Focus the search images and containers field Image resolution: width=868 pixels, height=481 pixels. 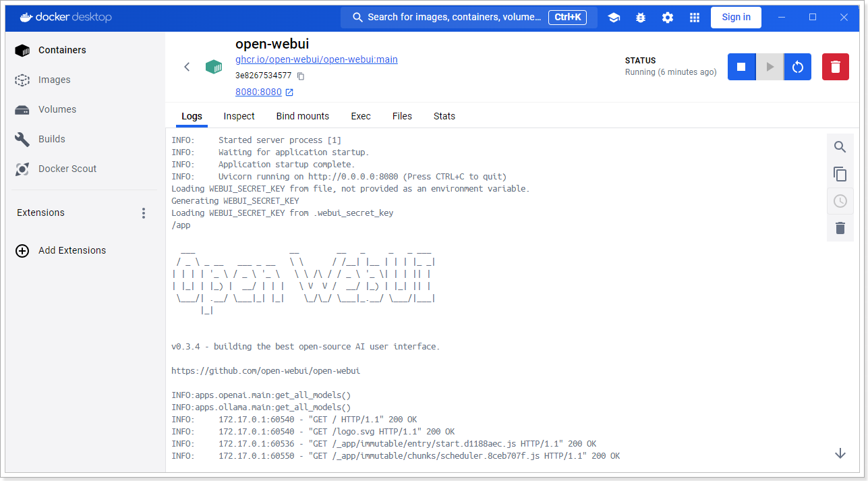[469, 18]
